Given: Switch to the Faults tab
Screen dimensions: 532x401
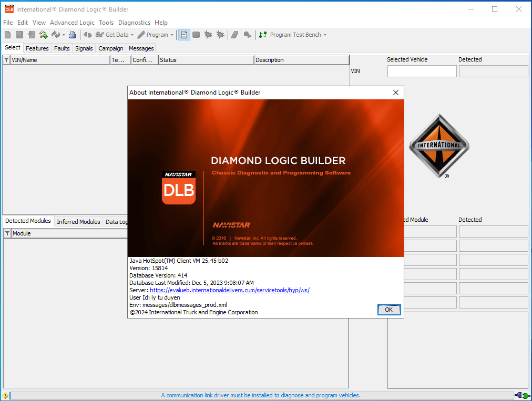Looking at the screenshot, I should [62, 48].
